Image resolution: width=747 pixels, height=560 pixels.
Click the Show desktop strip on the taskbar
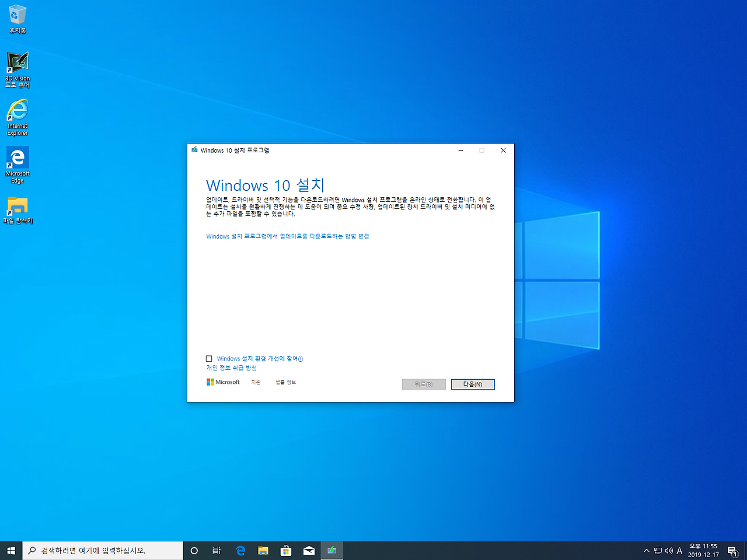[745, 551]
